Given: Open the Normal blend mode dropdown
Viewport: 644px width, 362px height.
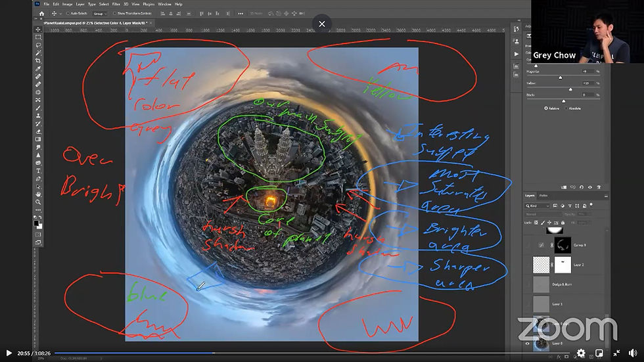Looking at the screenshot, I should tap(543, 214).
